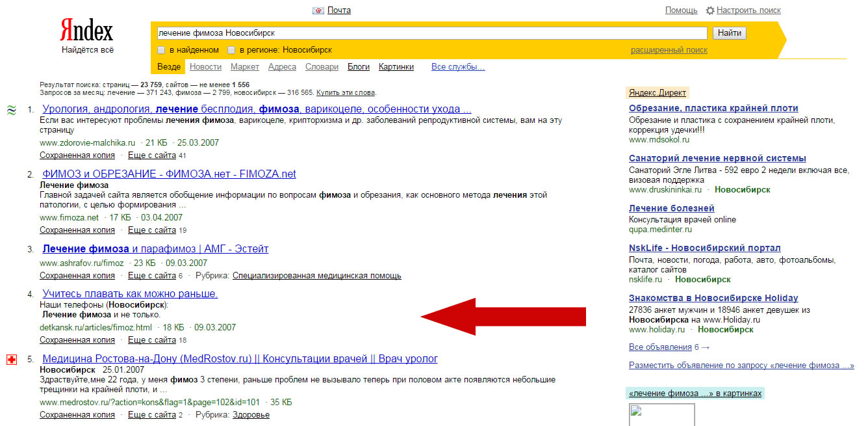Enable the "в найденном" checkbox
The height and width of the screenshot is (426, 868).
(161, 50)
